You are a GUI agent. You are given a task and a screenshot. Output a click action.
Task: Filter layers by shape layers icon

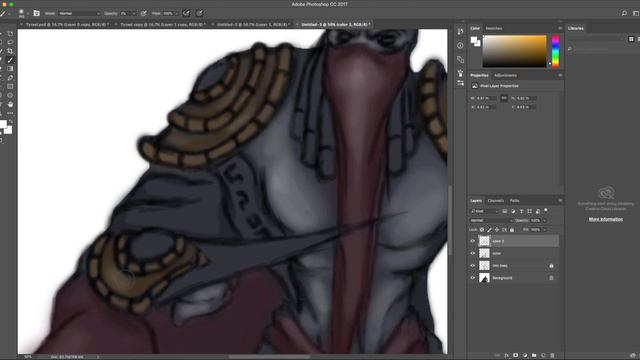coord(529,211)
